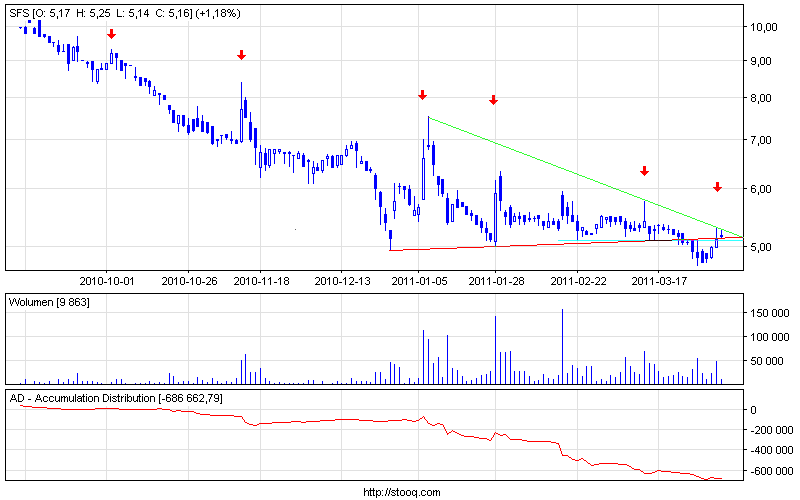Click the 2010-10-01 date label
The image size is (800, 500).
[107, 281]
